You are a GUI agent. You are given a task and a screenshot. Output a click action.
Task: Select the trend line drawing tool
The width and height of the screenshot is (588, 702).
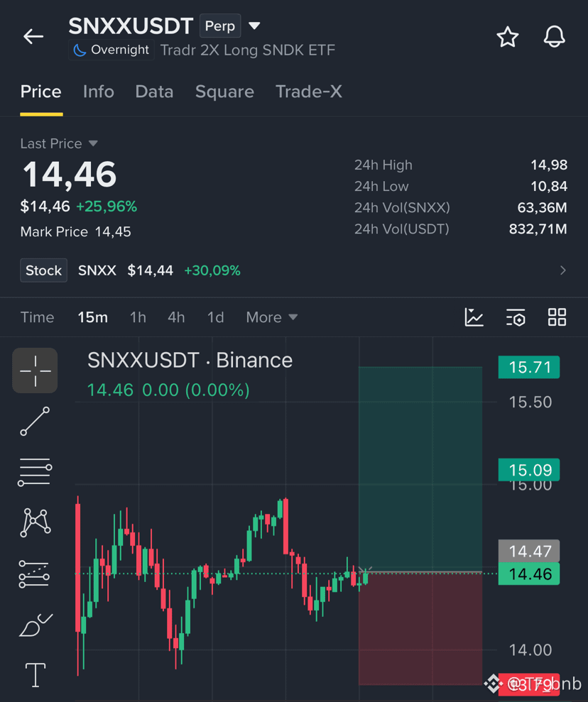[35, 422]
